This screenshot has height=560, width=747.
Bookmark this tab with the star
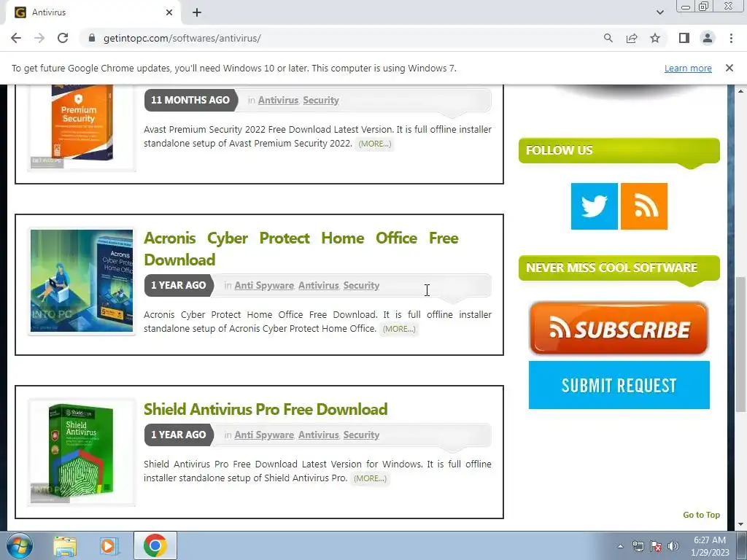click(x=655, y=38)
